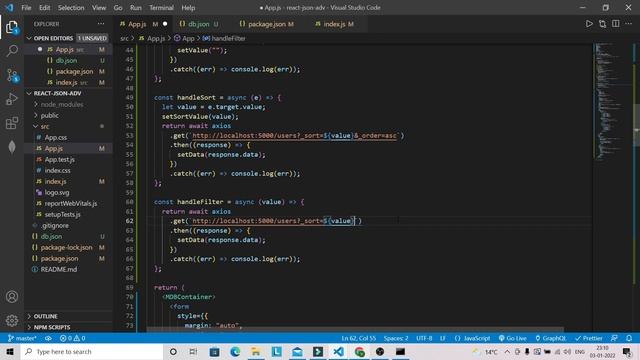Viewport: 640px width, 360px height.
Task: Open Microsoft Edge from taskbar
Action: (235, 351)
